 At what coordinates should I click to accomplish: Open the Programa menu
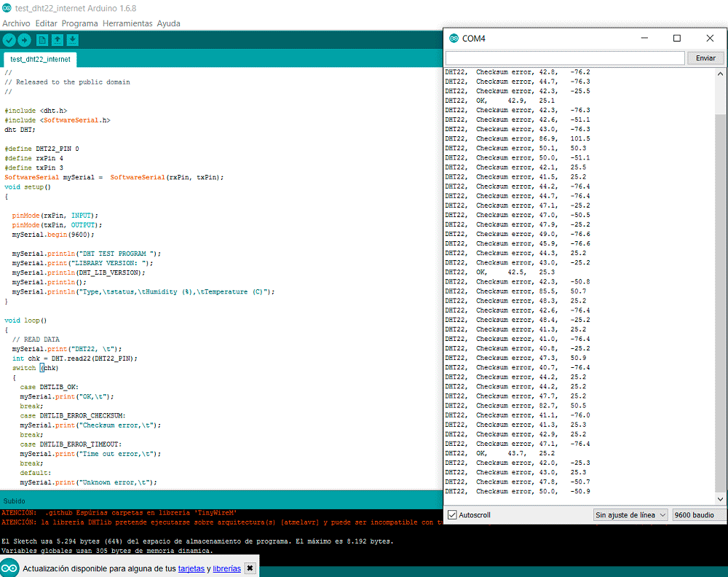(x=80, y=23)
